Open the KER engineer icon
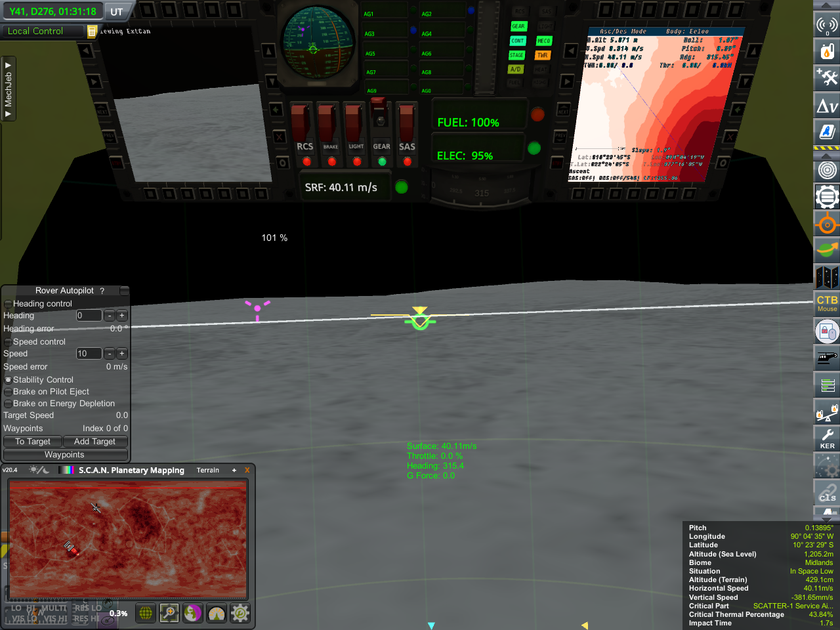The width and height of the screenshot is (840, 630). coord(827,438)
